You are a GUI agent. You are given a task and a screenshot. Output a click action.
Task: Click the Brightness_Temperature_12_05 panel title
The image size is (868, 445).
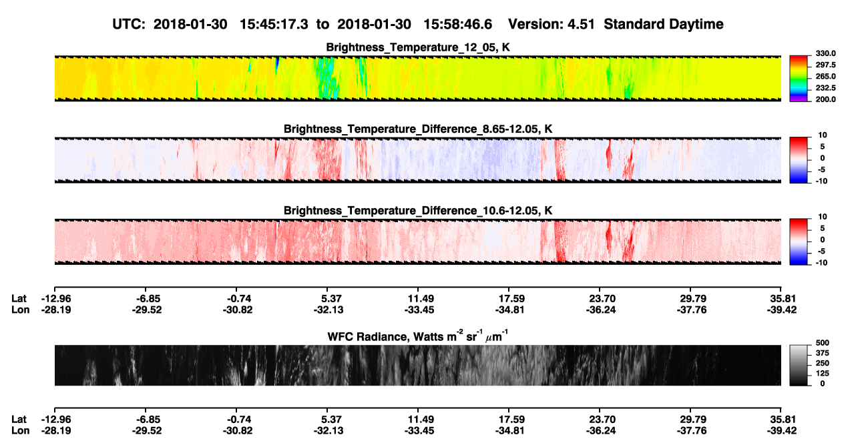[418, 47]
